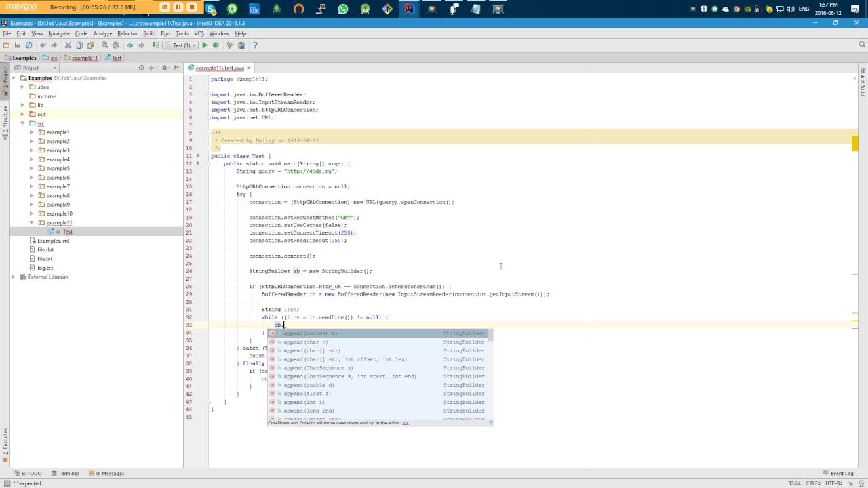Click the Back navigation arrow

click(x=130, y=45)
